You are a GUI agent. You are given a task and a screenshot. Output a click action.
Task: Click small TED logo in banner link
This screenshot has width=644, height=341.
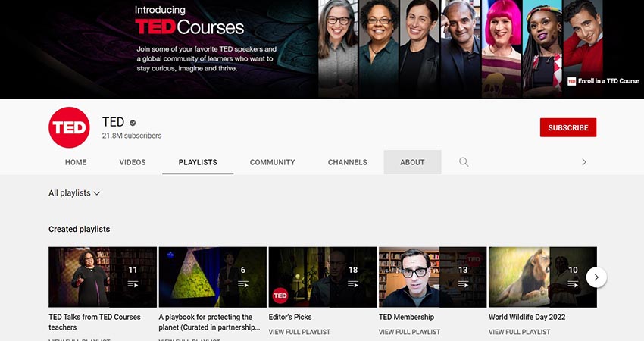[572, 81]
